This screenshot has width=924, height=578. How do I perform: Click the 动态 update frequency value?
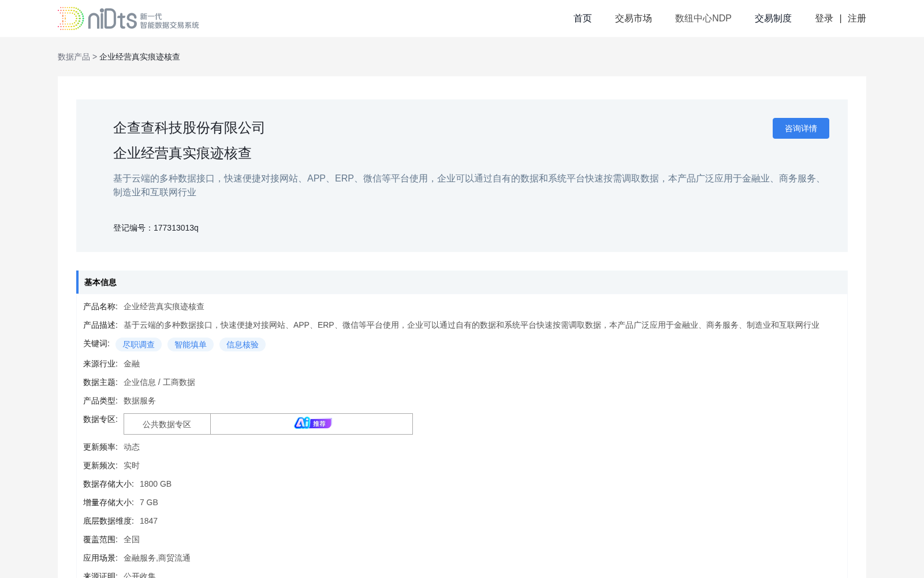132,447
